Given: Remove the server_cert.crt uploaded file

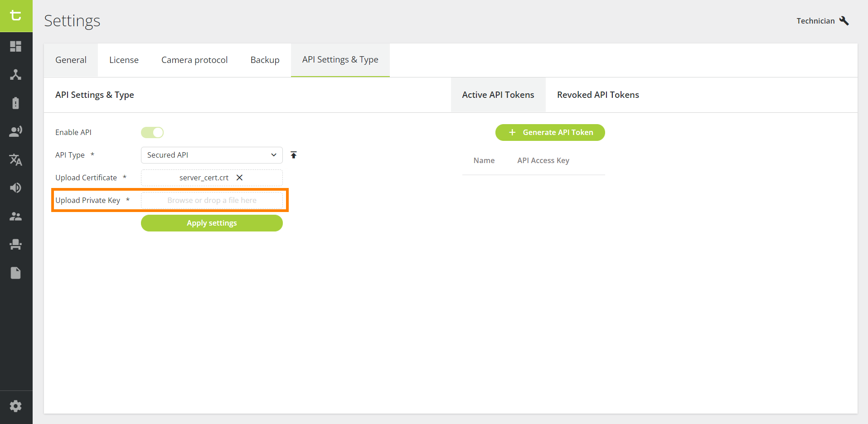Looking at the screenshot, I should pyautogui.click(x=240, y=178).
